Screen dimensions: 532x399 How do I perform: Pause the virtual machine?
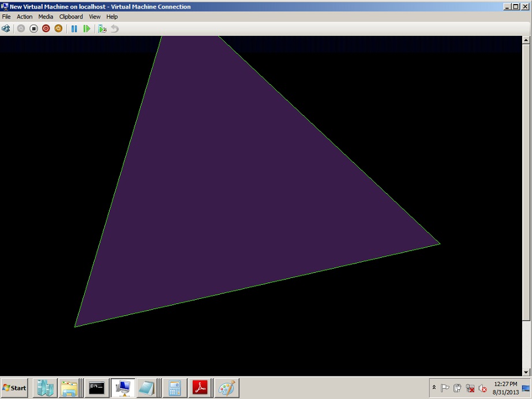click(x=74, y=29)
